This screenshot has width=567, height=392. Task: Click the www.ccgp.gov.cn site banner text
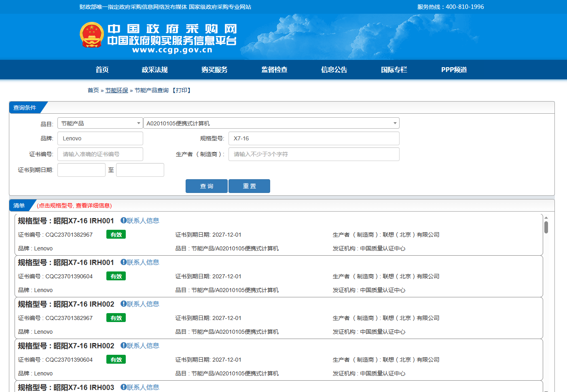(x=172, y=50)
